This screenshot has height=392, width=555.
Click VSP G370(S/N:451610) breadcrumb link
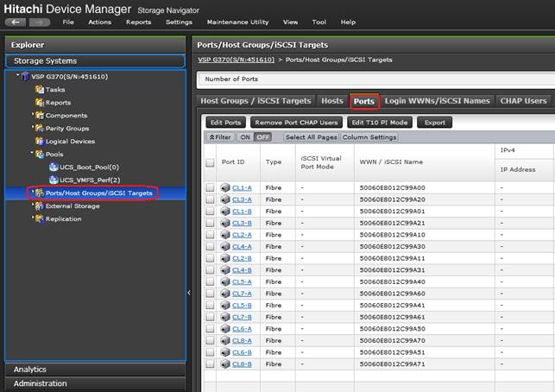237,60
